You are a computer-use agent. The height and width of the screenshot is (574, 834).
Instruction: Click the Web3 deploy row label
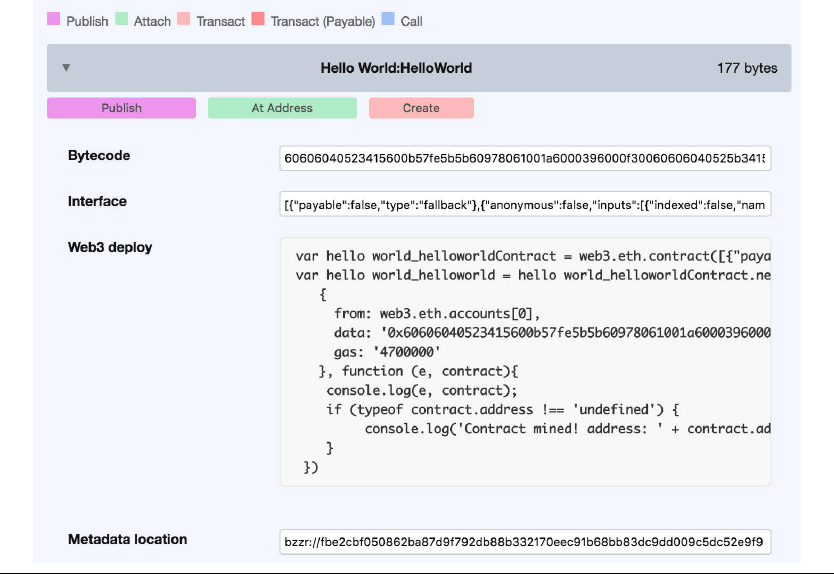(x=110, y=247)
